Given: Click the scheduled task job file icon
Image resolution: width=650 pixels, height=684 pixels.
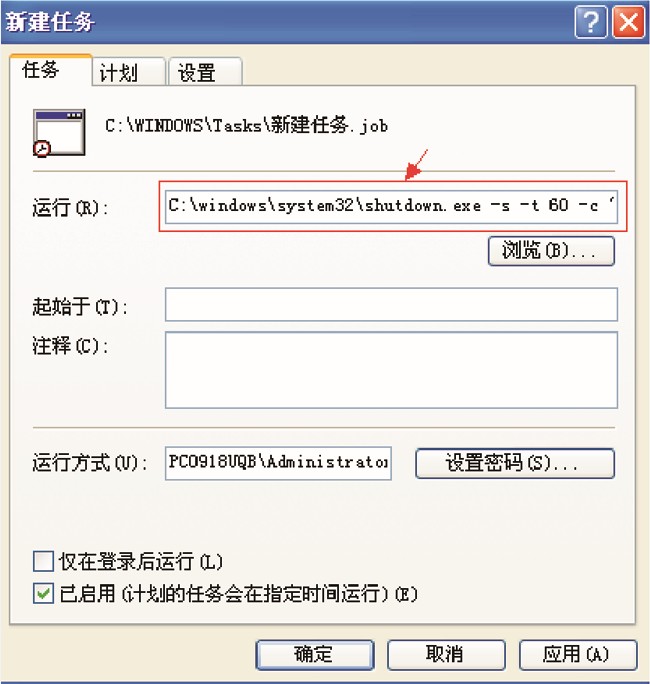Looking at the screenshot, I should [x=59, y=133].
